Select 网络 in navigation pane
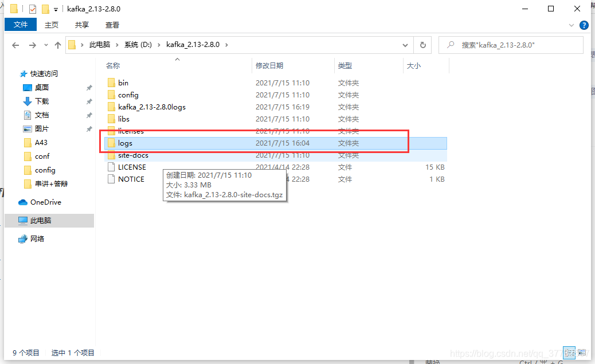This screenshot has height=364, width=595. pyautogui.click(x=32, y=238)
